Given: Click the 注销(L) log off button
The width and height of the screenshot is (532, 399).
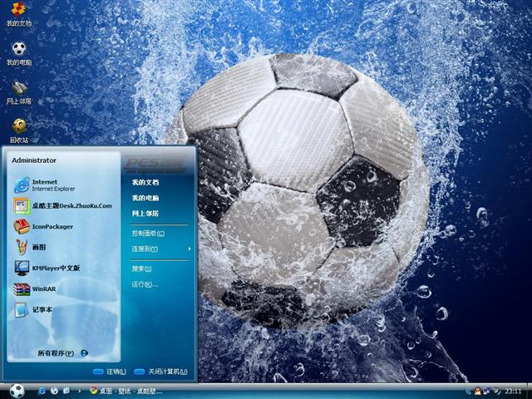Looking at the screenshot, I should point(110,372).
